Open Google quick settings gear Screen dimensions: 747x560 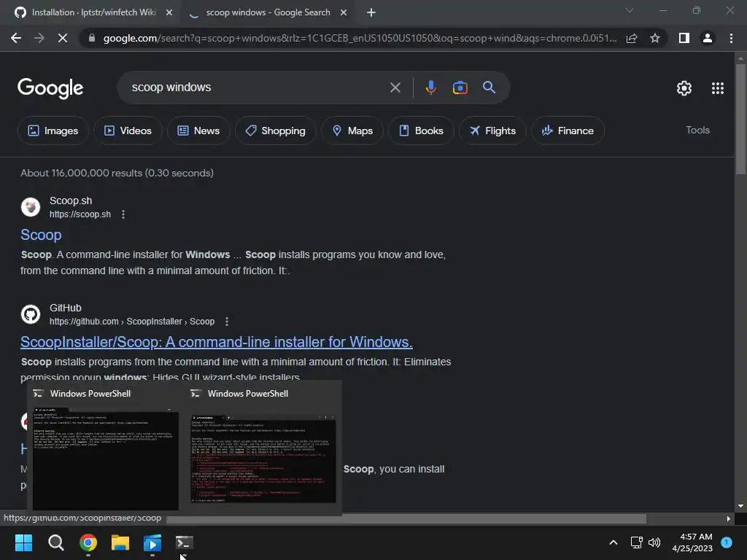[x=684, y=88]
